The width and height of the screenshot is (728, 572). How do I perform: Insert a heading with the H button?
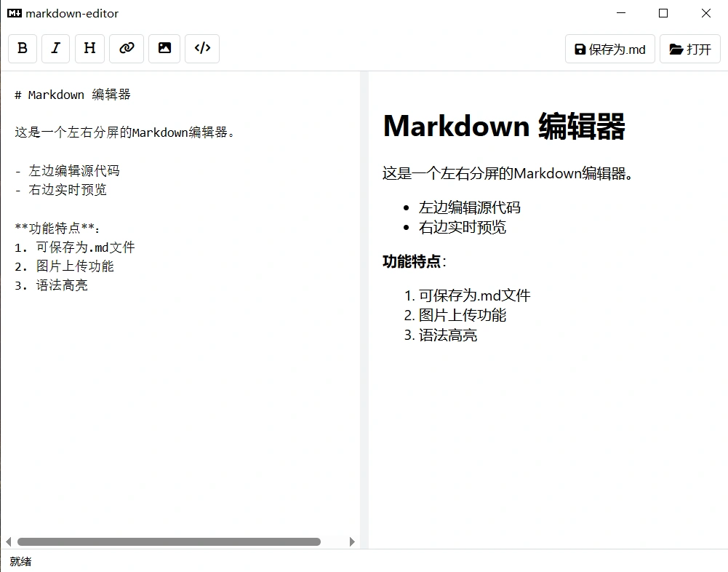tap(89, 49)
